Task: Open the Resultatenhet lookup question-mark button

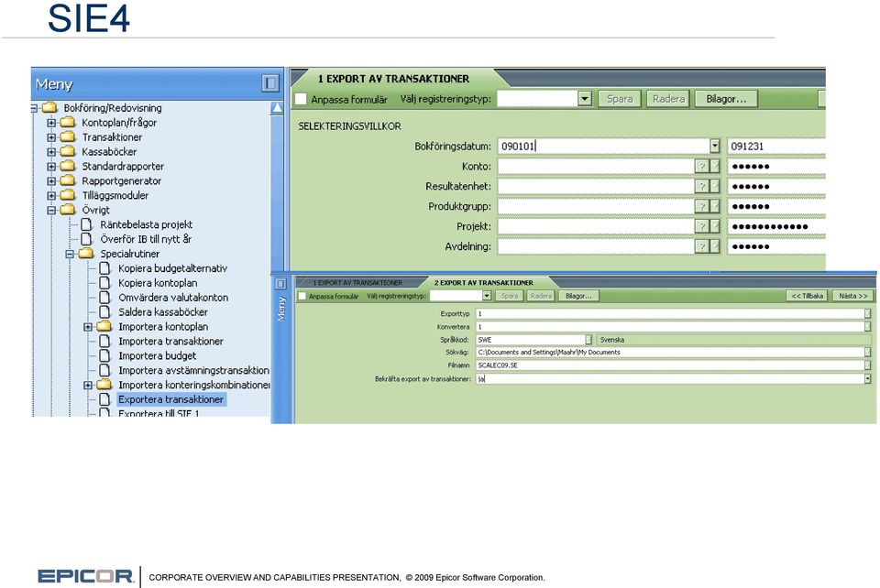Action: tap(701, 186)
